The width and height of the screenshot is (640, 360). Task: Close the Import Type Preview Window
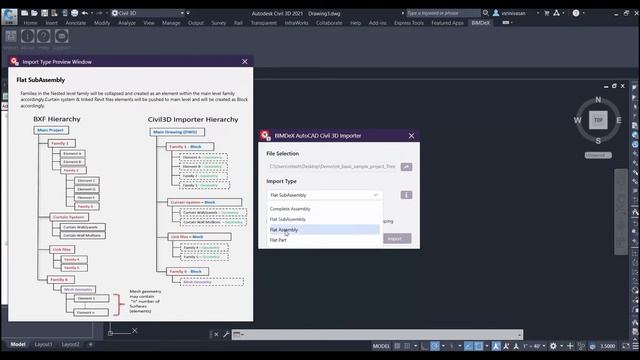tap(244, 62)
